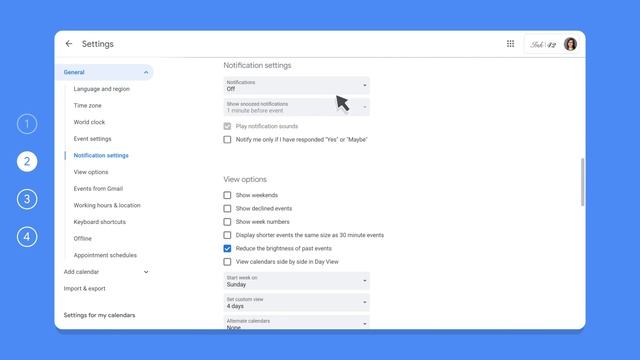
Task: Open the Show snoozed notifications dropdown
Action: click(296, 107)
